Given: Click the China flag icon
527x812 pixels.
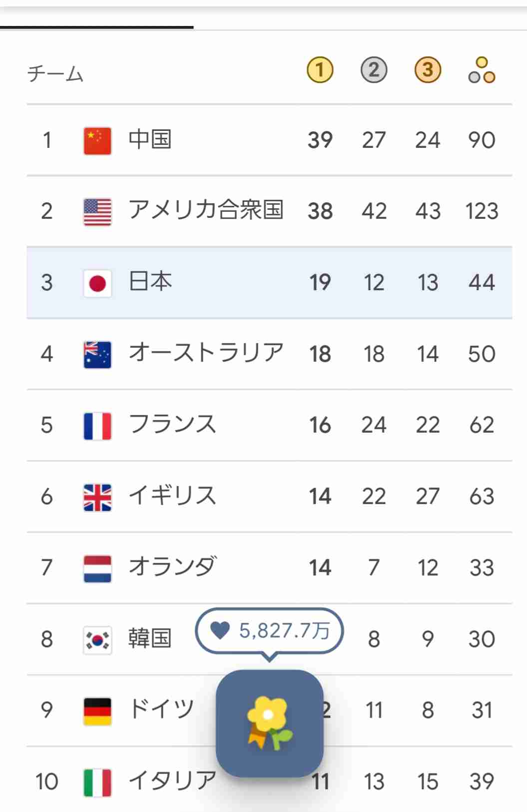Looking at the screenshot, I should [x=97, y=141].
